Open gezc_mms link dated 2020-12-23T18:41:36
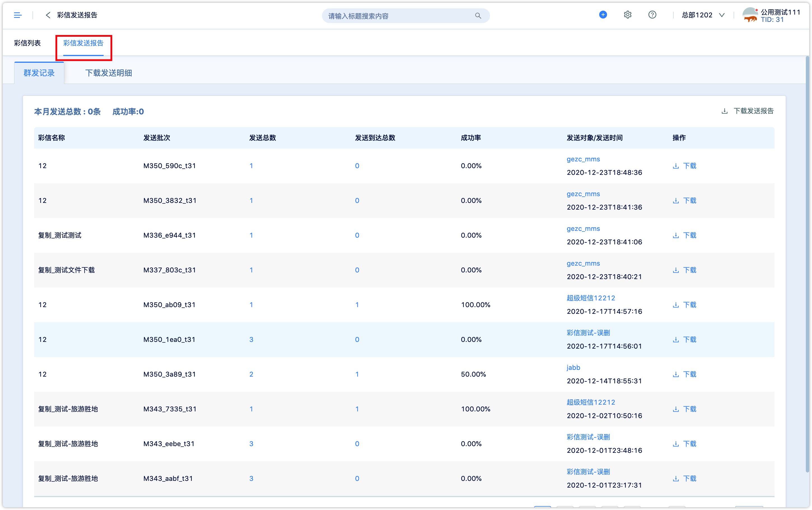Screen dimensions: 812x510 point(583,194)
